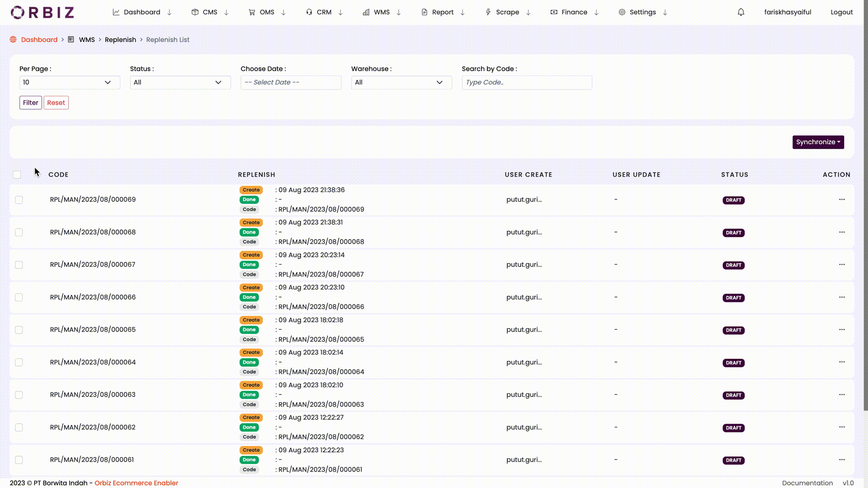Click the Report module icon
The image size is (868, 488).
pyautogui.click(x=423, y=12)
